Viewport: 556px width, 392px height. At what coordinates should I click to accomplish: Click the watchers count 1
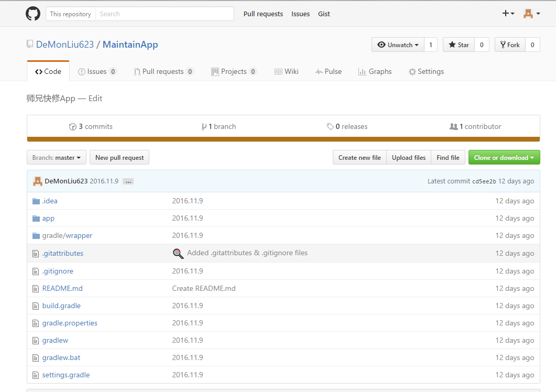coord(430,45)
